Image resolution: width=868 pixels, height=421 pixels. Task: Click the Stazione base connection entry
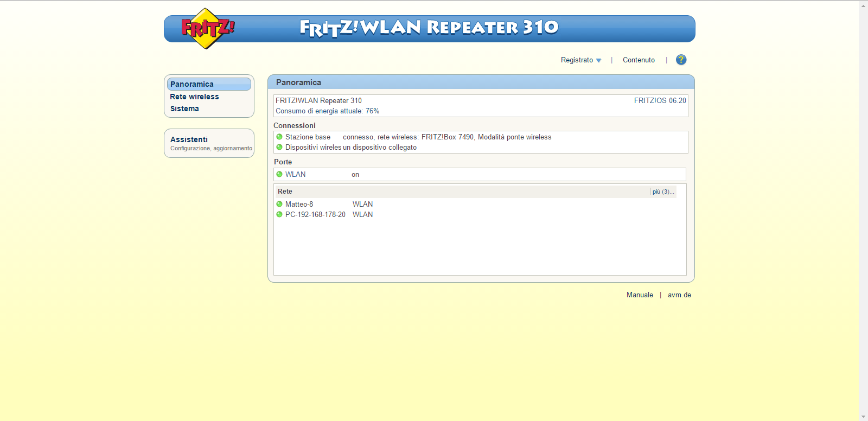pos(308,137)
